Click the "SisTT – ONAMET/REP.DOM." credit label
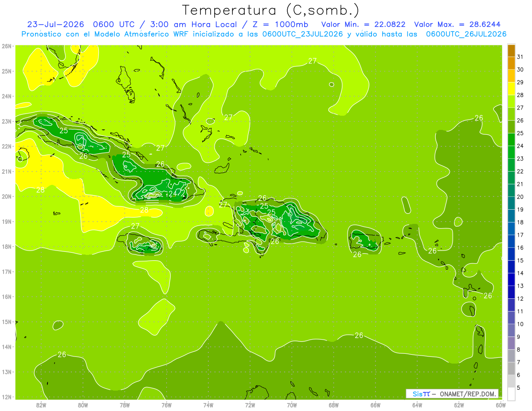This screenshot has height=411, width=532. [x=452, y=394]
